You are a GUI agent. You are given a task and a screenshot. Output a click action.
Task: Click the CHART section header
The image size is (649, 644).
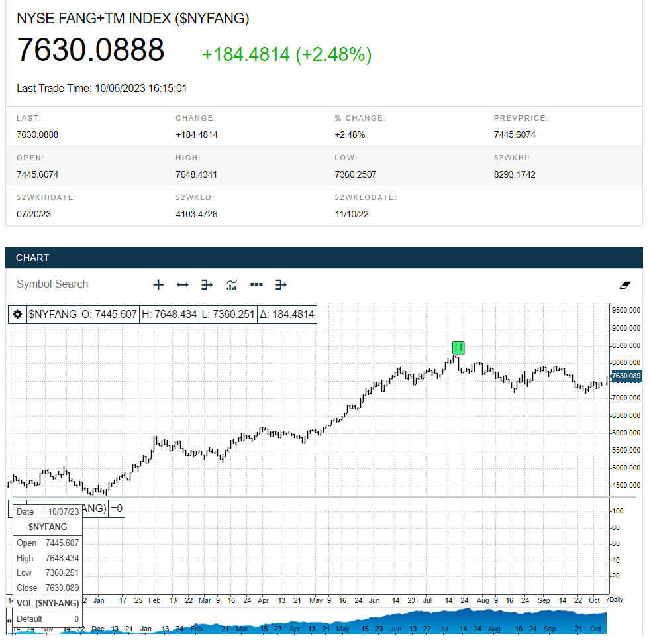click(x=324, y=258)
